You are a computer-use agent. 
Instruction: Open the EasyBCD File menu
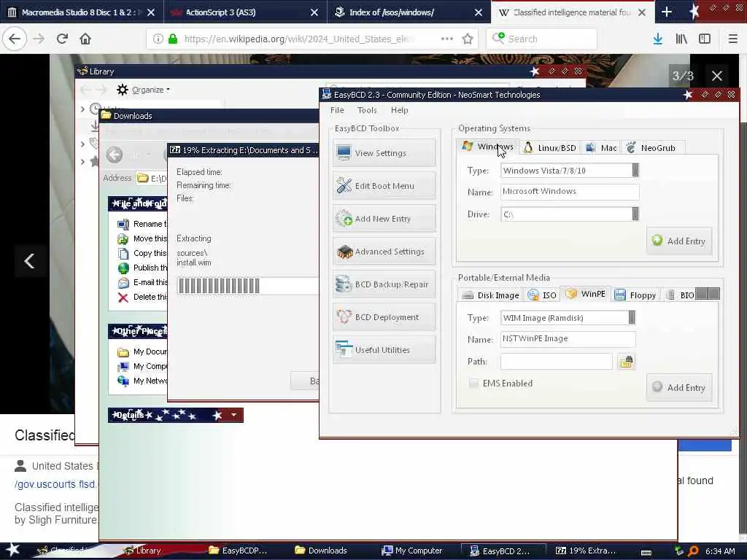(x=337, y=110)
